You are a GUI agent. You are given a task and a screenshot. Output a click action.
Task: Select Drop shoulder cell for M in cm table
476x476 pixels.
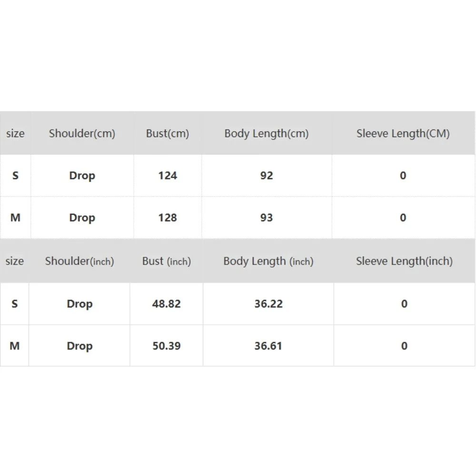click(82, 218)
